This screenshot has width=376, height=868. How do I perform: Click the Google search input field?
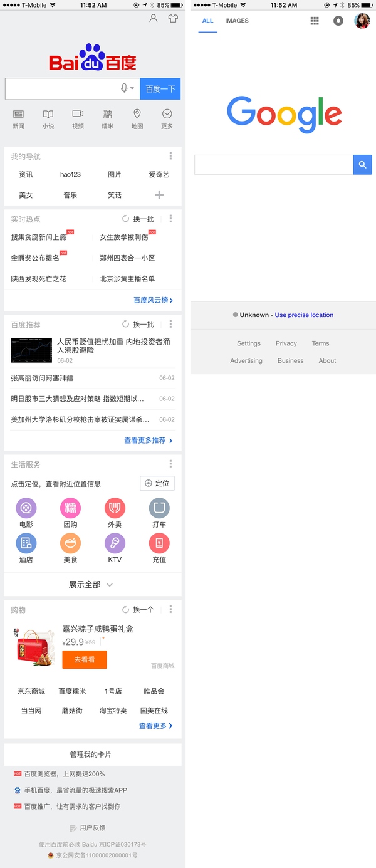274,165
